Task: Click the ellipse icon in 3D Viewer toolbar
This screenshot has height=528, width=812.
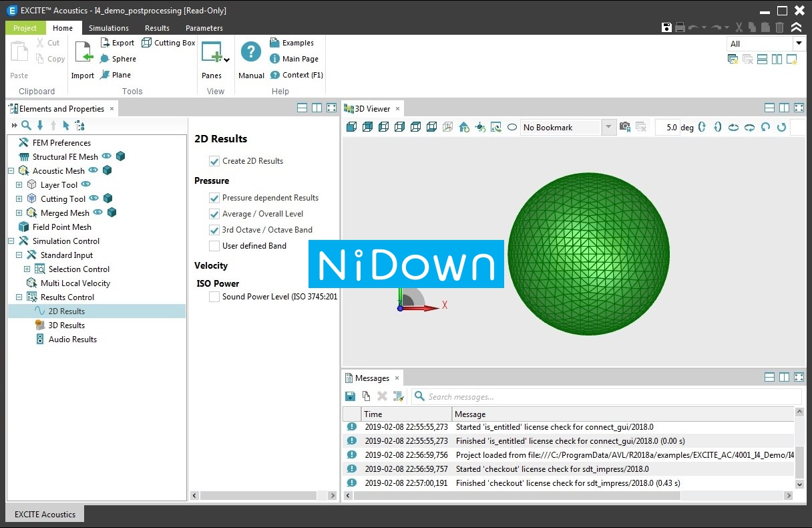Action: 512,127
